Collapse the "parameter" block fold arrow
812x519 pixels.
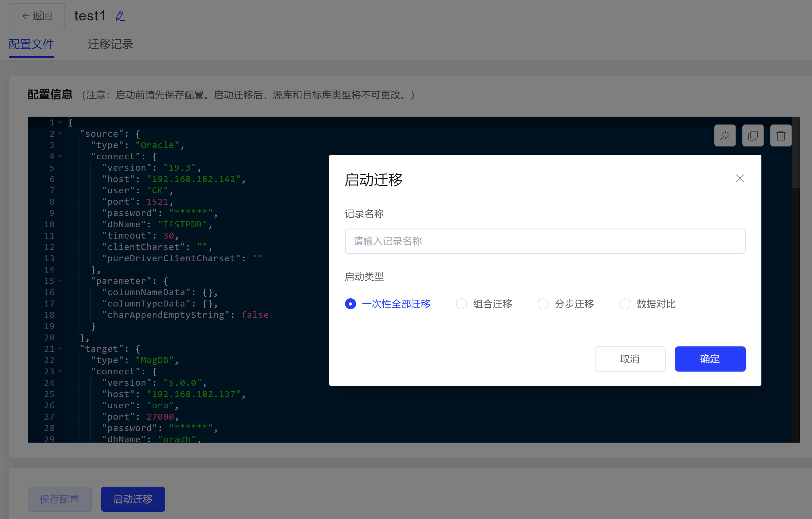point(60,281)
